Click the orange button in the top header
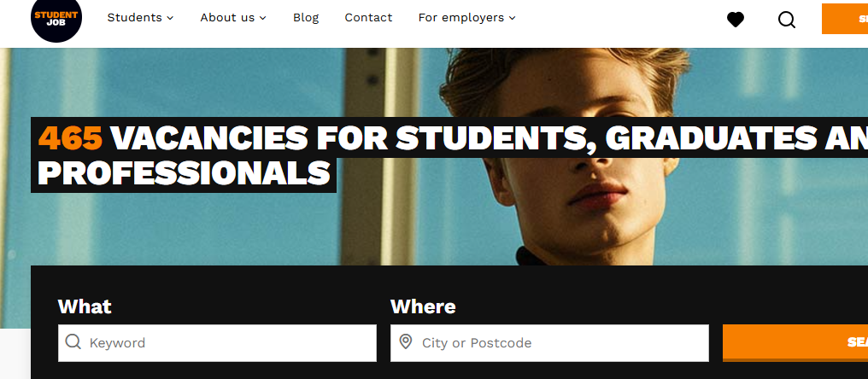The image size is (868, 379). pyautogui.click(x=845, y=19)
